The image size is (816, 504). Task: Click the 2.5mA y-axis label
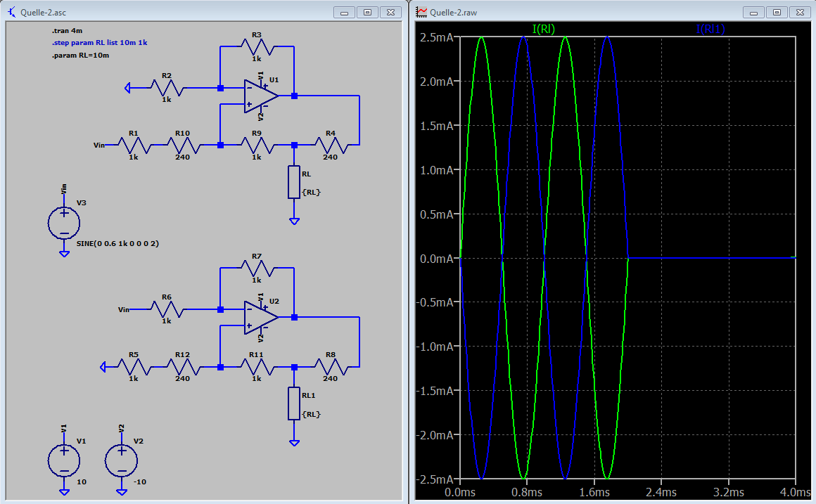[x=437, y=37]
